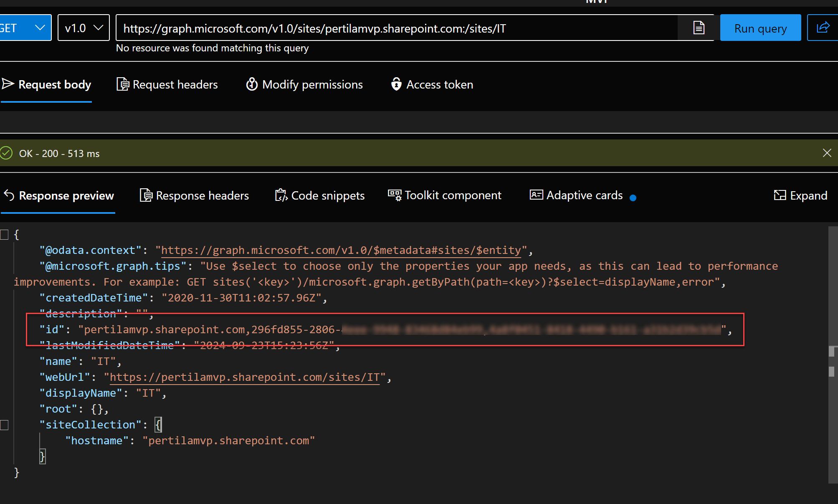Click the Modify permissions tab
This screenshot has width=838, height=504.
pyautogui.click(x=304, y=85)
